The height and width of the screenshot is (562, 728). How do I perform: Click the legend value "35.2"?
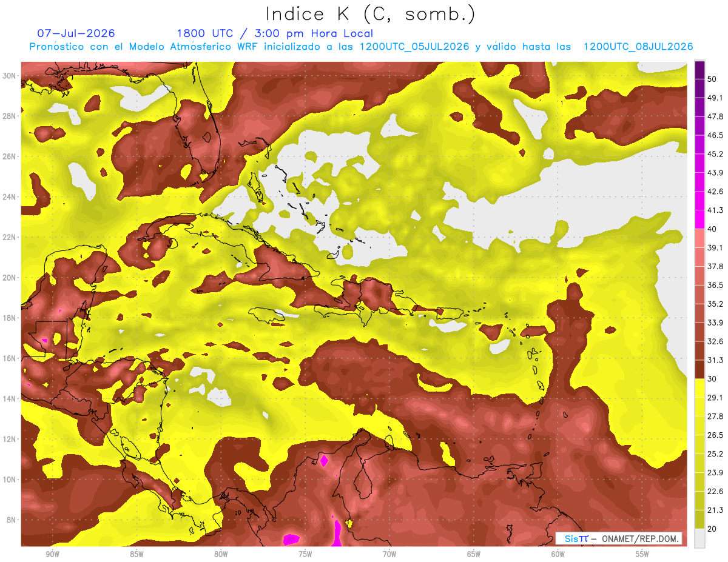(715, 304)
